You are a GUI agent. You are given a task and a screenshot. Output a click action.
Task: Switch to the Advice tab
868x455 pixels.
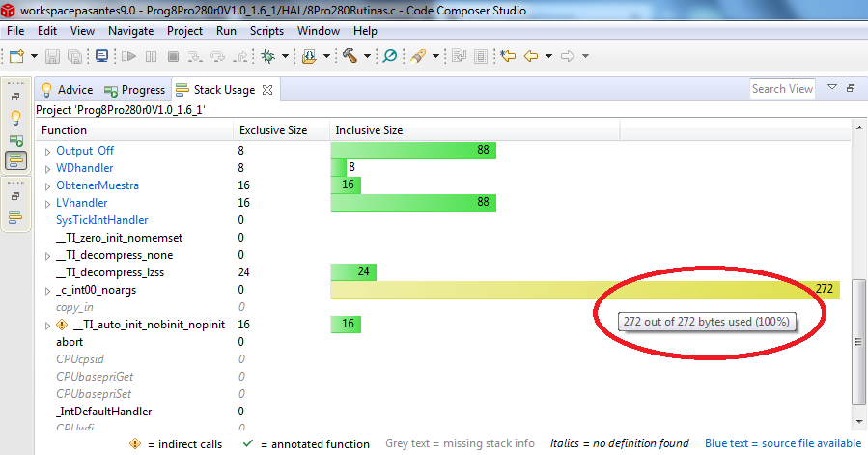(x=67, y=90)
